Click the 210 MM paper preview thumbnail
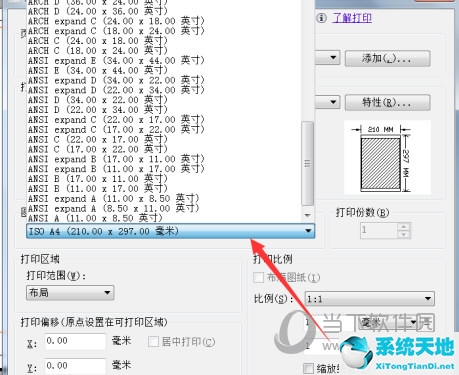This screenshot has height=375, width=459. 387,157
